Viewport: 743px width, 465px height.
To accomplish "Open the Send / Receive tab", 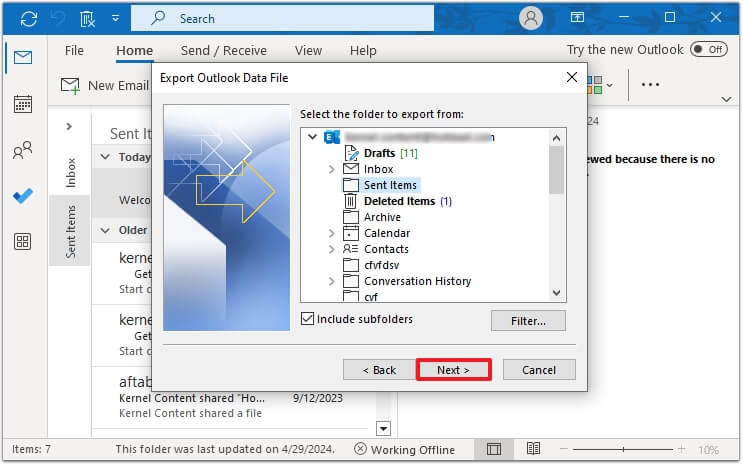I will [x=224, y=50].
